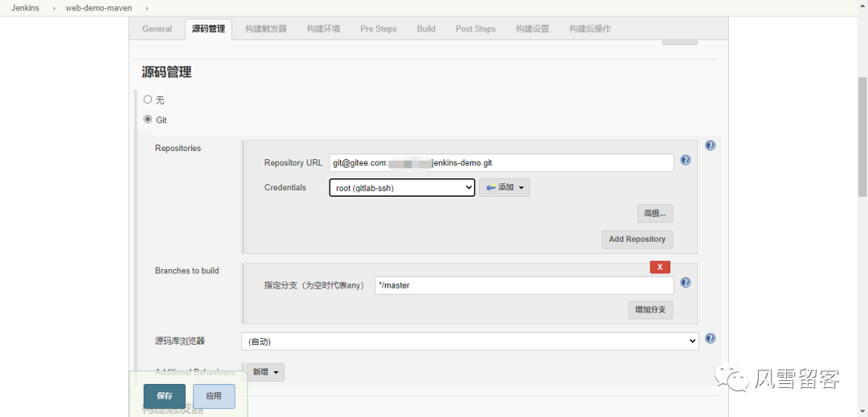Image resolution: width=868 pixels, height=417 pixels.
Task: Click the 保存 button
Action: [165, 396]
